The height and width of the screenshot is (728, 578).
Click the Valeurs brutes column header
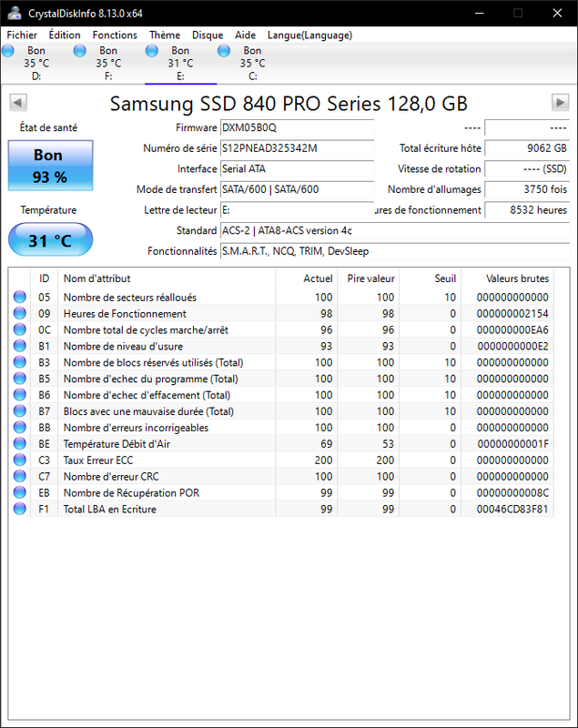tap(507, 278)
